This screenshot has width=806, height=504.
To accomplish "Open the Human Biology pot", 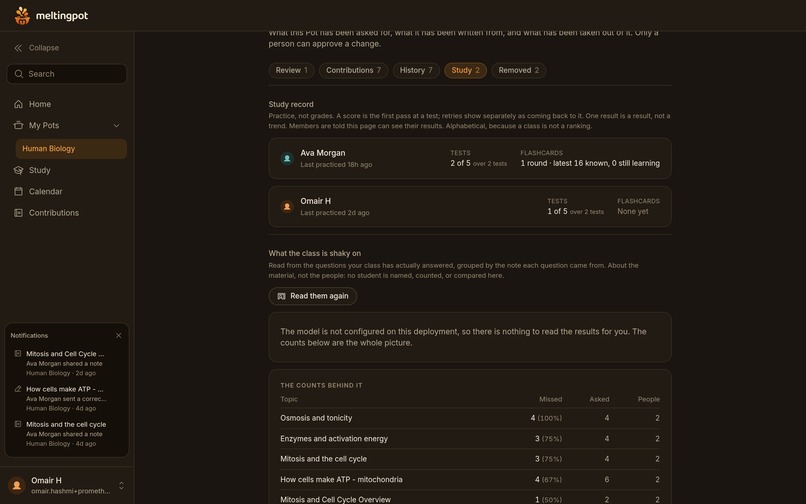I will (71, 149).
